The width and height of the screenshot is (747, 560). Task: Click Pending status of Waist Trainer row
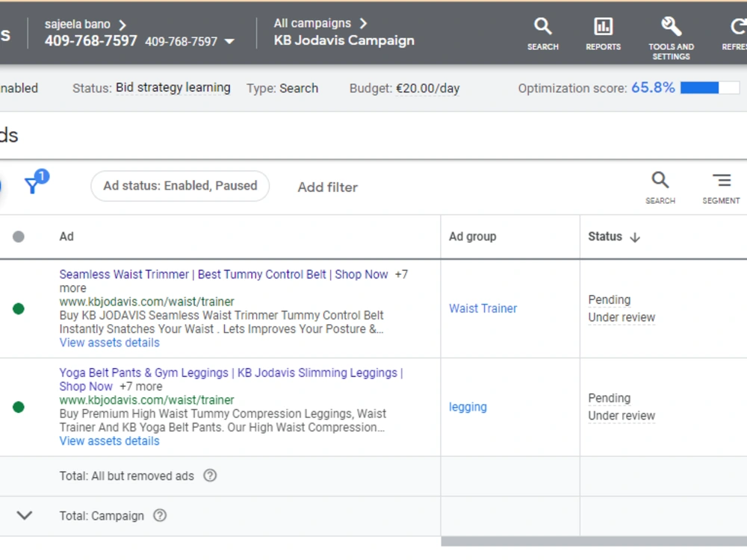point(609,299)
